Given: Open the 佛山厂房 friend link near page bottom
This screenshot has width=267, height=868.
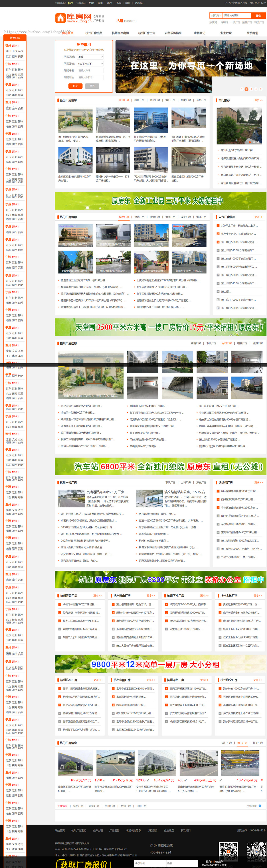Looking at the screenshot, I should pos(142,806).
